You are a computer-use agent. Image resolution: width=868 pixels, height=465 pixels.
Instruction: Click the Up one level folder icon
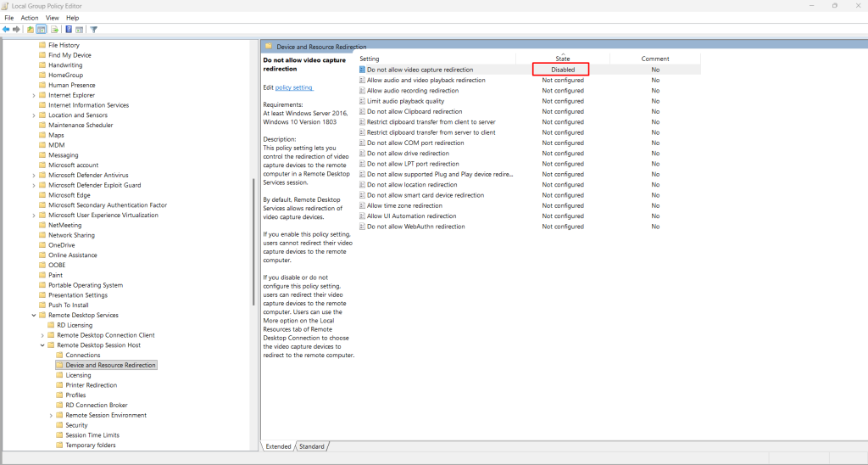pos(31,30)
